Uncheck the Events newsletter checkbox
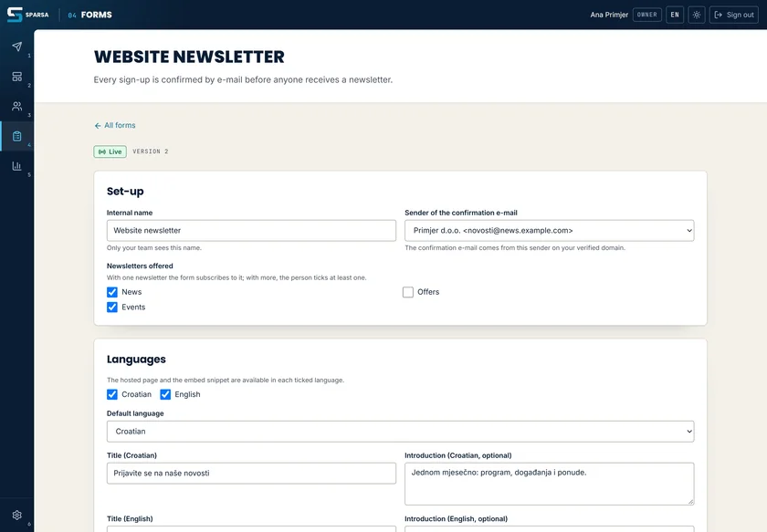Image resolution: width=767 pixels, height=532 pixels. [112, 308]
